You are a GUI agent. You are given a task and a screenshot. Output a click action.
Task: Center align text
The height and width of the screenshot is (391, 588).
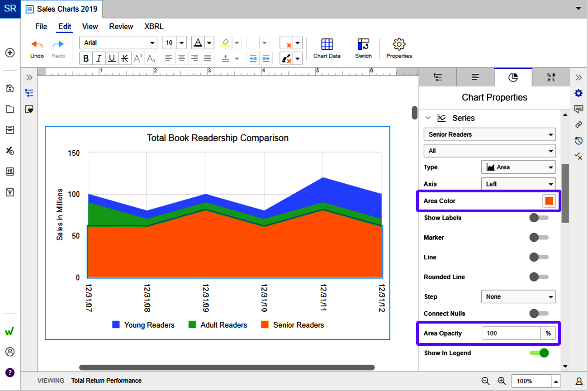pyautogui.click(x=181, y=58)
